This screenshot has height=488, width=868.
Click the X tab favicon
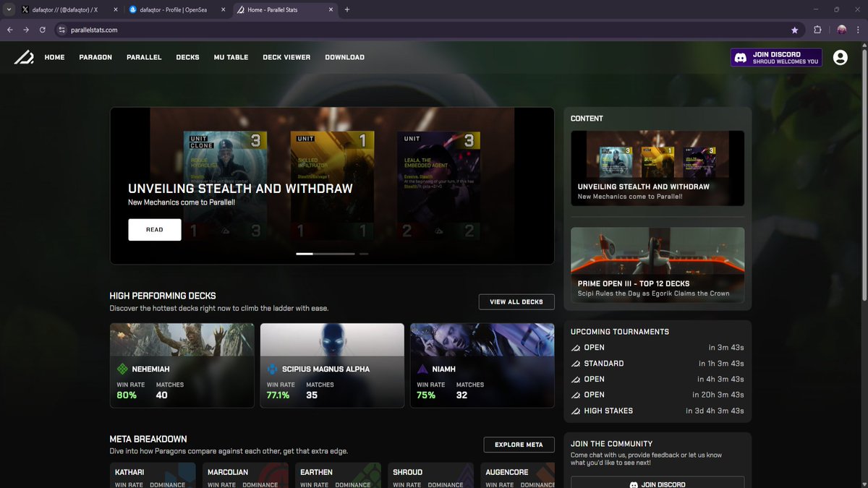pos(25,10)
